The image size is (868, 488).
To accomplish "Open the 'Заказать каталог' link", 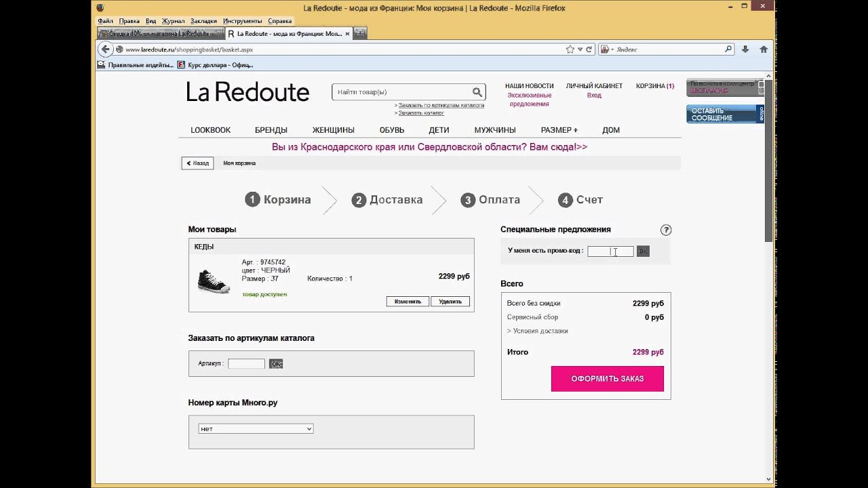I will click(421, 113).
